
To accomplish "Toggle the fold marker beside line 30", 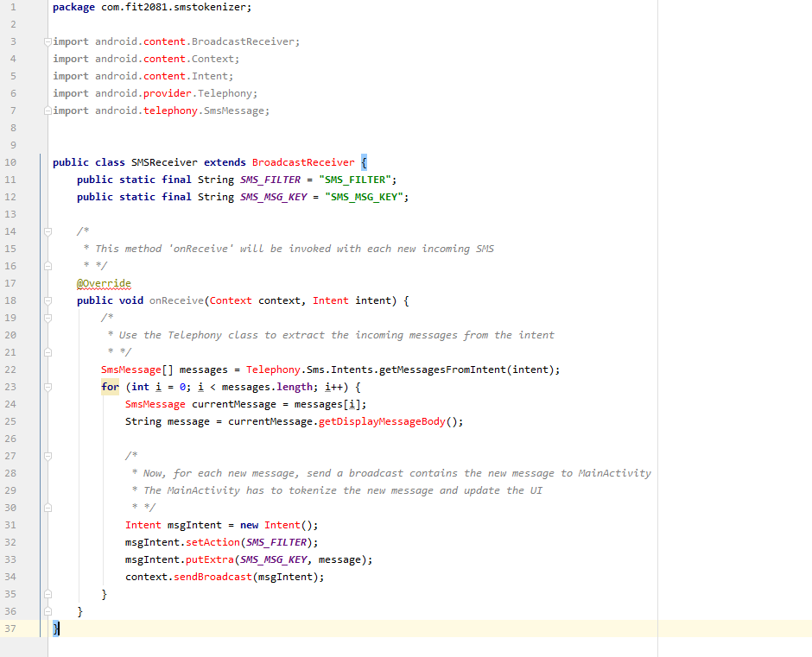I will (x=46, y=507).
